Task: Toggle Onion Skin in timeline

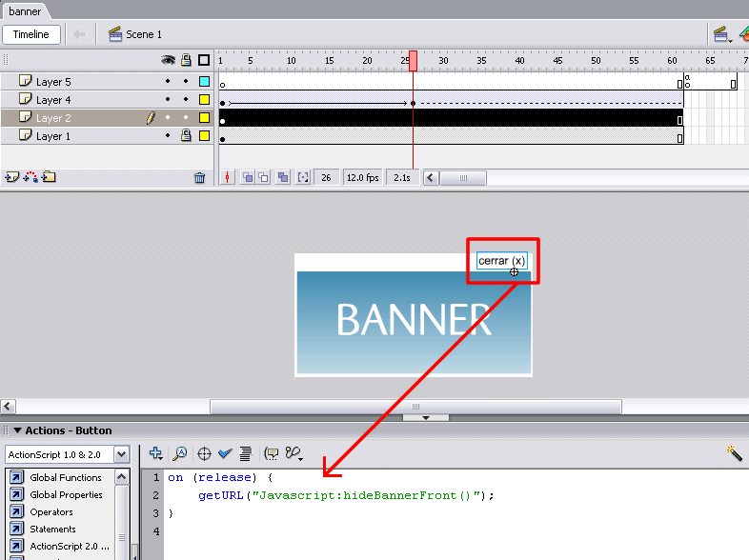Action: coord(248,177)
